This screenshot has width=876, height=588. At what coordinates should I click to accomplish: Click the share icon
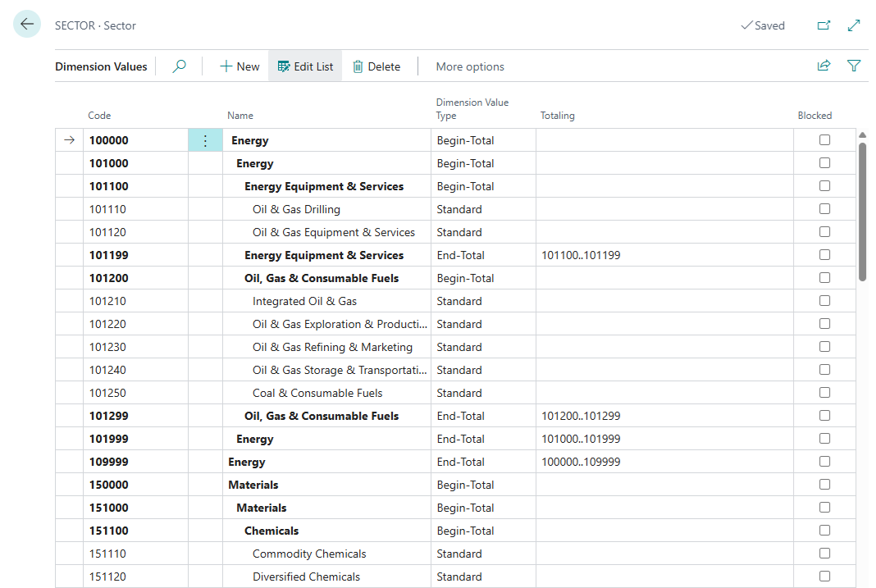click(824, 66)
